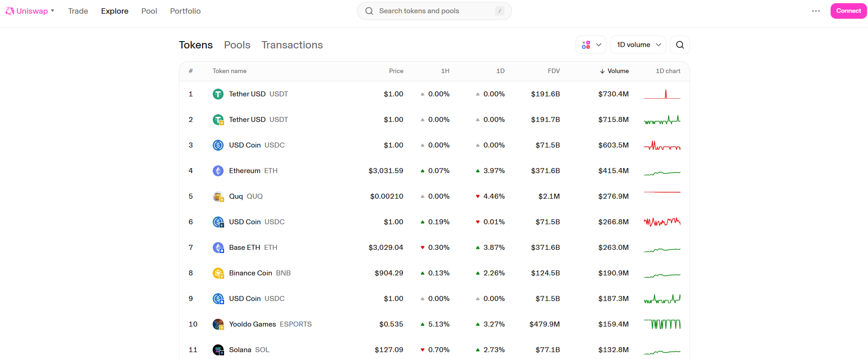Click the Ethereum token icon
The height and width of the screenshot is (359, 868).
[x=218, y=171]
